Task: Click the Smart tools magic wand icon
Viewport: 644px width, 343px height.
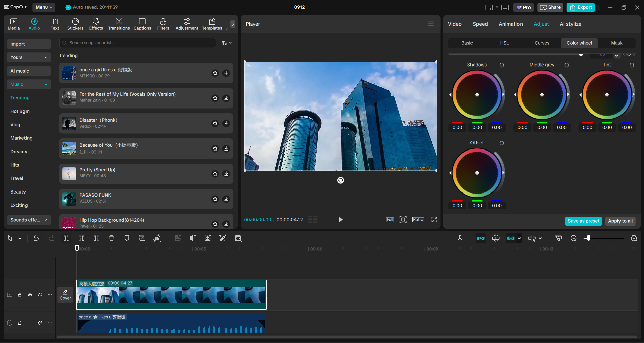Action: pos(222,238)
